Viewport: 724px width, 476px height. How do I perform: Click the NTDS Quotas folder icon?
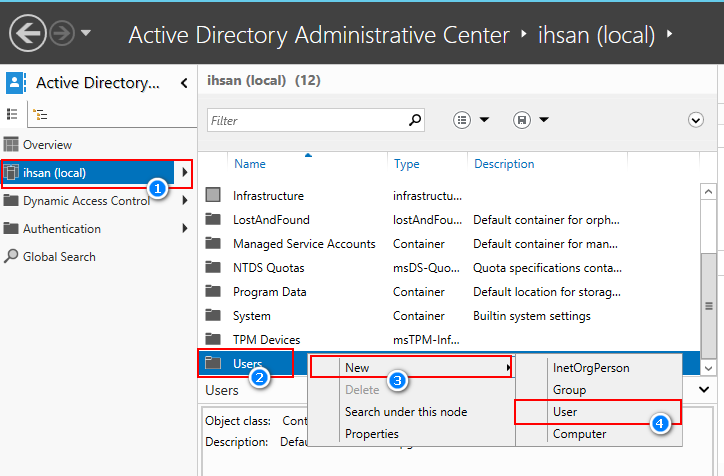pyautogui.click(x=213, y=267)
